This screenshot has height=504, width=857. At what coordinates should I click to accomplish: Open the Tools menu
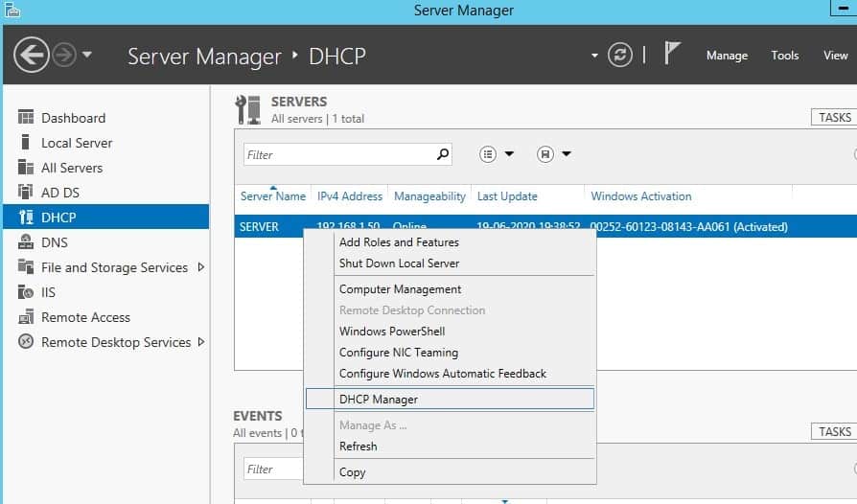(785, 56)
